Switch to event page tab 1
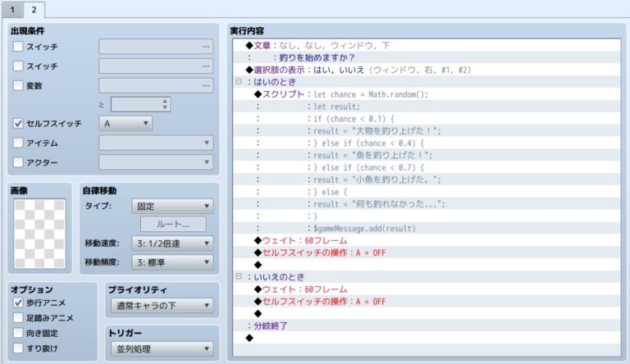 (x=11, y=10)
